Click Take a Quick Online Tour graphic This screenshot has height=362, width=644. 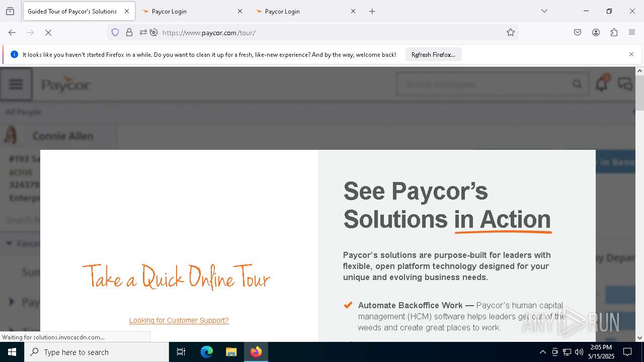177,277
